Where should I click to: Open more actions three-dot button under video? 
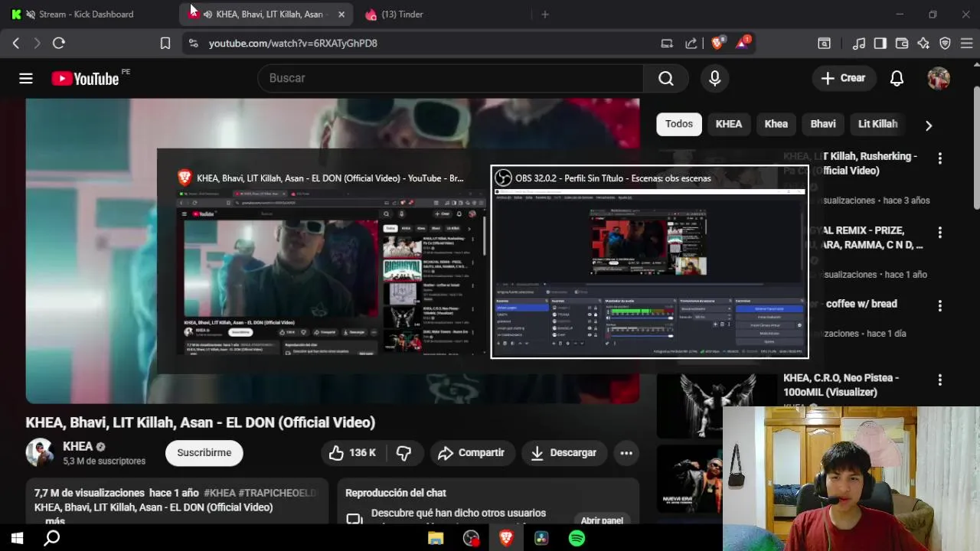[x=626, y=453]
